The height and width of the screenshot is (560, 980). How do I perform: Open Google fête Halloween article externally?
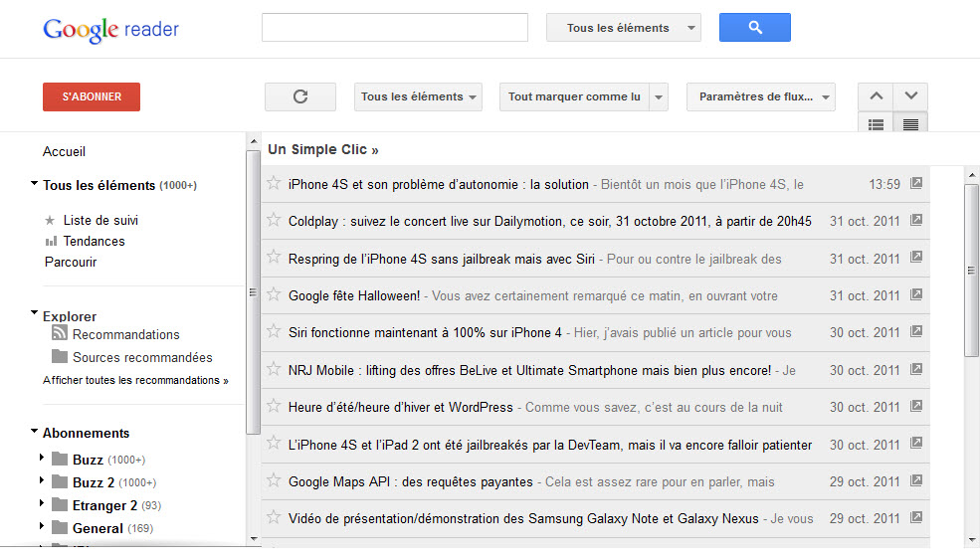coord(916,294)
